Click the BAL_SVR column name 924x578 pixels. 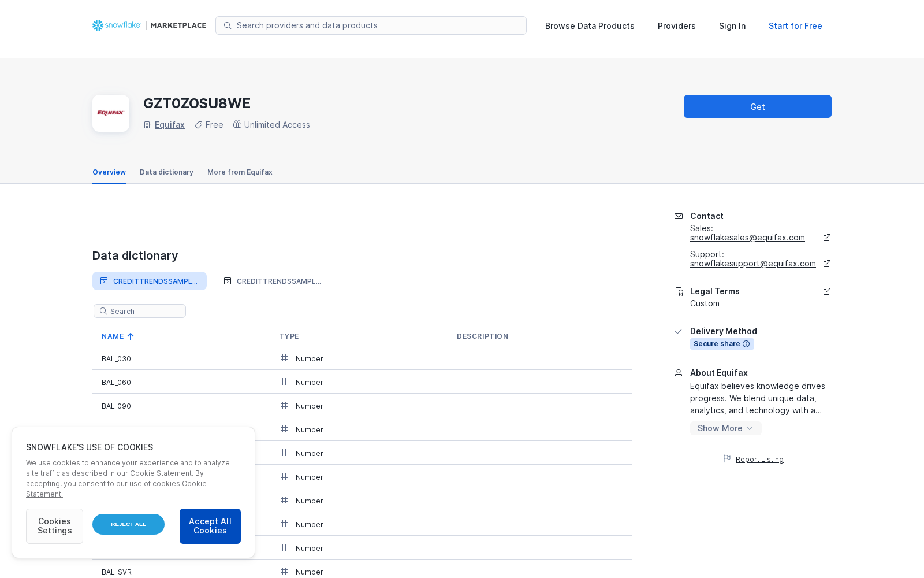(117, 572)
